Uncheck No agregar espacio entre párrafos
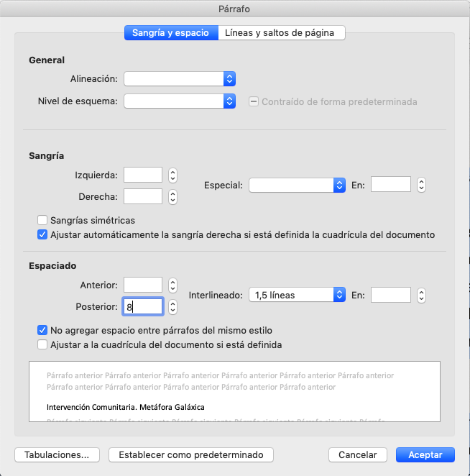This screenshot has height=476, width=470. 43,331
